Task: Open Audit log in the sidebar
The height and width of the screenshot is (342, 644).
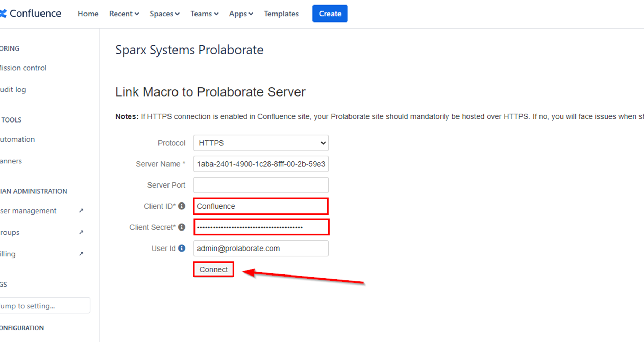Action: point(13,89)
